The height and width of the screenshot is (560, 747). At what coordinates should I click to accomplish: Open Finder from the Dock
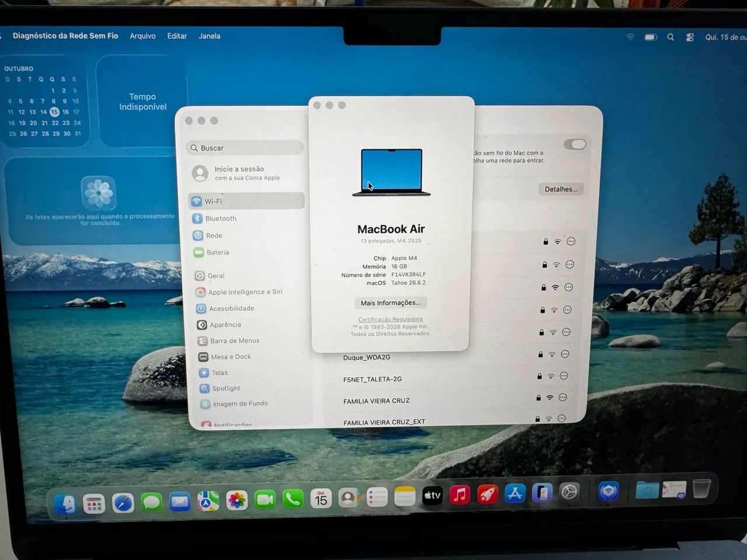coord(65,503)
